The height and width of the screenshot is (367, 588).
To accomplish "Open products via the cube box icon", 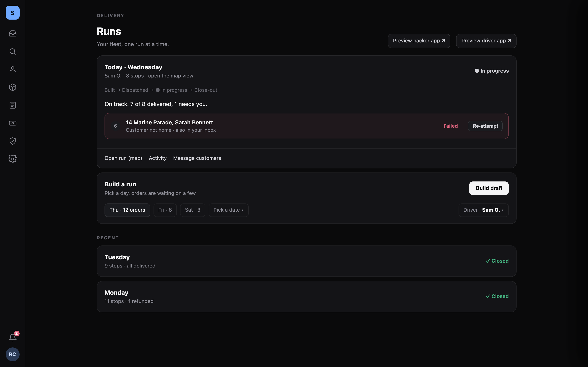I will 13,87.
